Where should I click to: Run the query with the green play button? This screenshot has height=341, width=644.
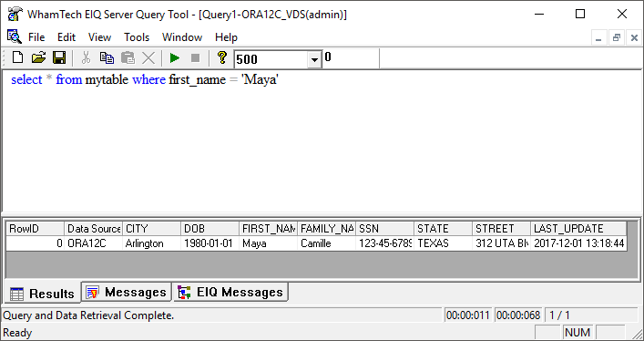[175, 58]
